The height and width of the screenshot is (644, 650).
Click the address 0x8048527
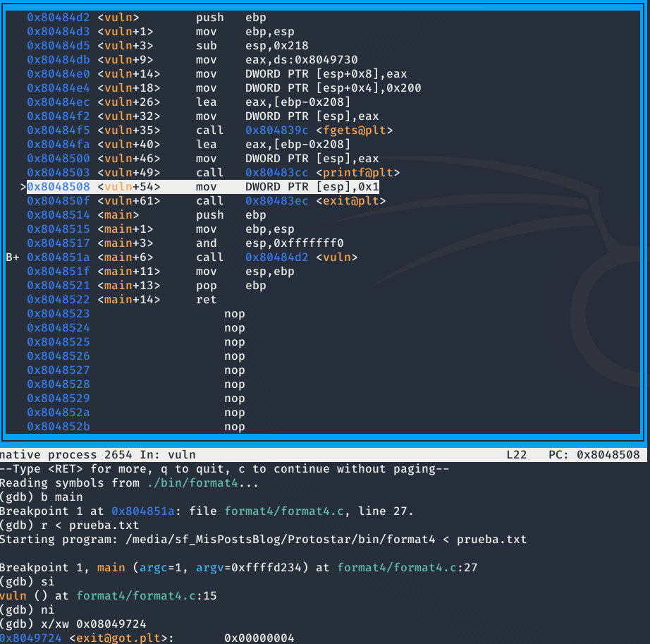(x=58, y=370)
